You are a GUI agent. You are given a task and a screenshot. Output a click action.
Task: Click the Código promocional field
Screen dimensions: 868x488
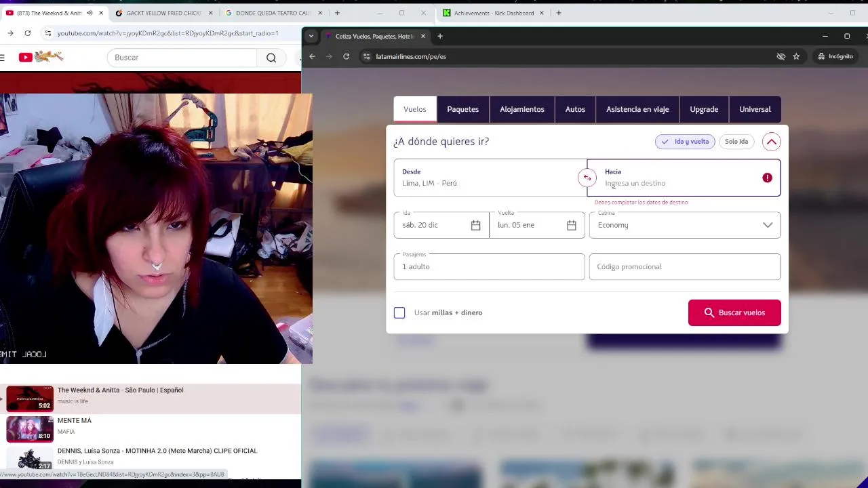point(685,266)
